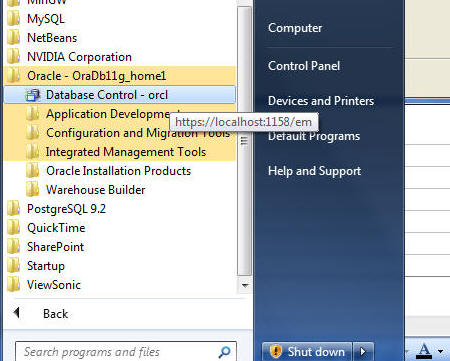450x361 pixels.
Task: Open the font color dropdown arrow
Action: (441, 351)
